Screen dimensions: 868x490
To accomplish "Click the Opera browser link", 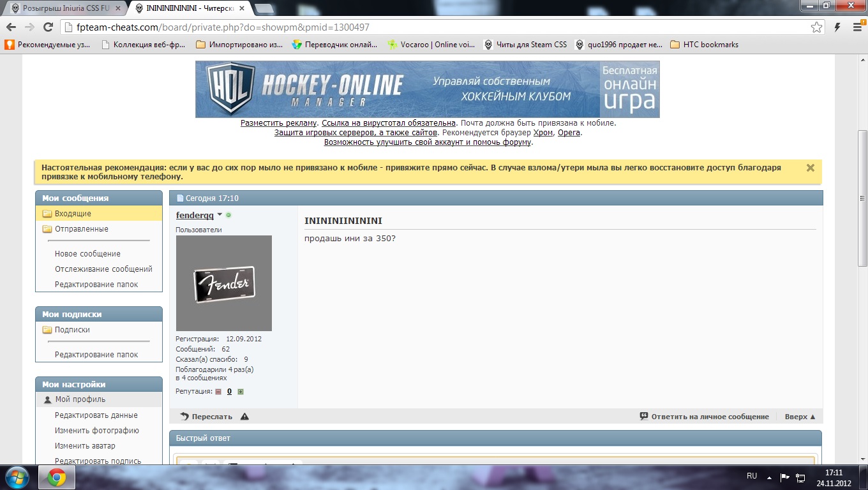I will click(x=569, y=133).
